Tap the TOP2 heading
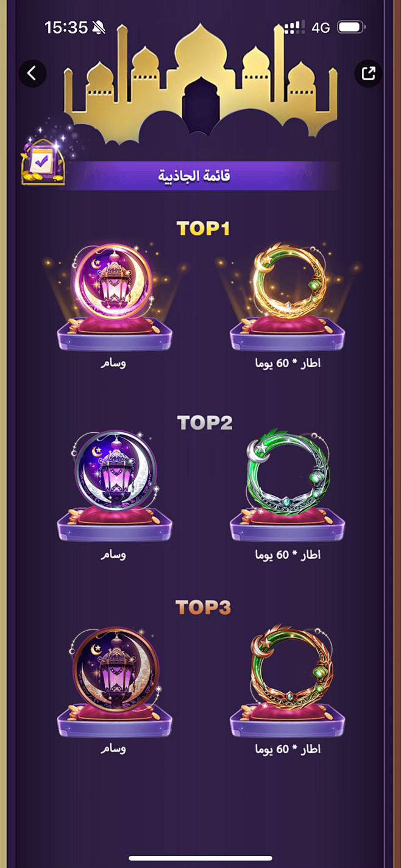Screen dimensions: 401x868 (204, 422)
